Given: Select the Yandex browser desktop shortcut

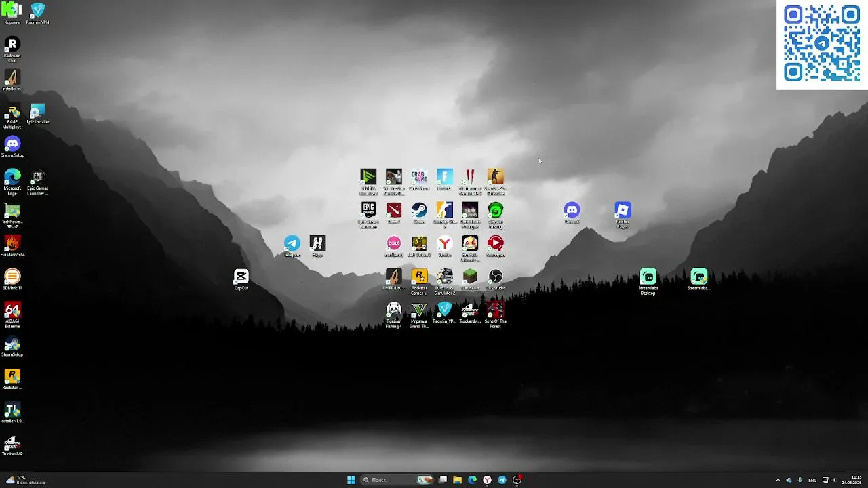Looking at the screenshot, I should pyautogui.click(x=445, y=246).
